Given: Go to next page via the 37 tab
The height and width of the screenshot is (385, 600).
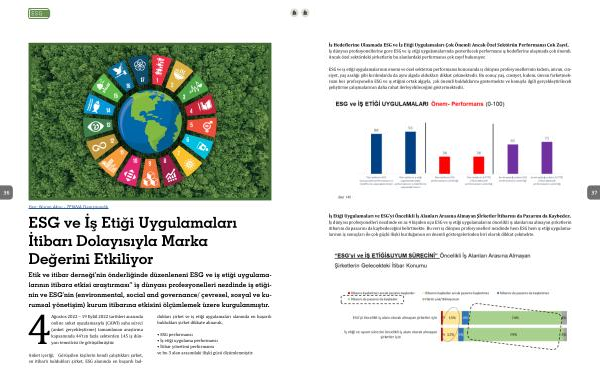Looking at the screenshot, I should click(593, 192).
